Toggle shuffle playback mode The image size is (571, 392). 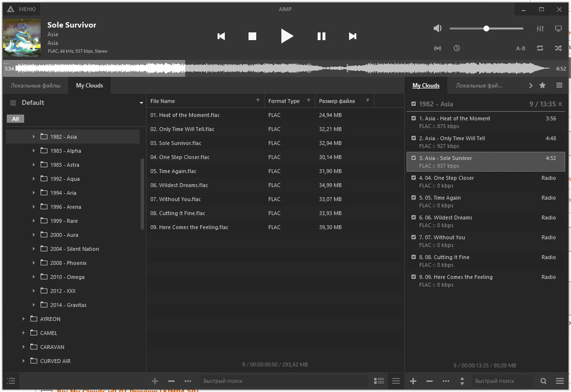(x=558, y=48)
